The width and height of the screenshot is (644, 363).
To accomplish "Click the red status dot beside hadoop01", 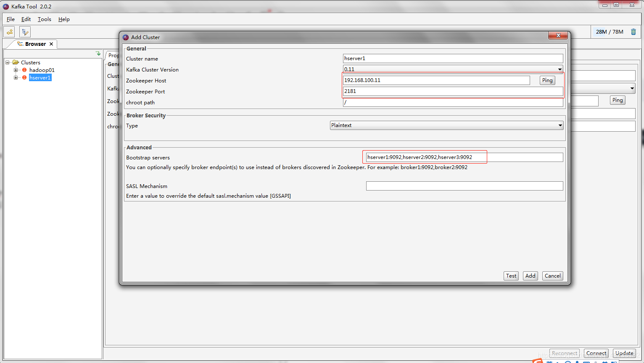I will pos(24,70).
